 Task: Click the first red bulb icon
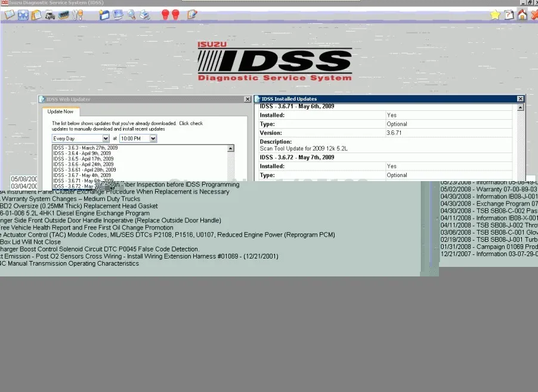pos(165,15)
